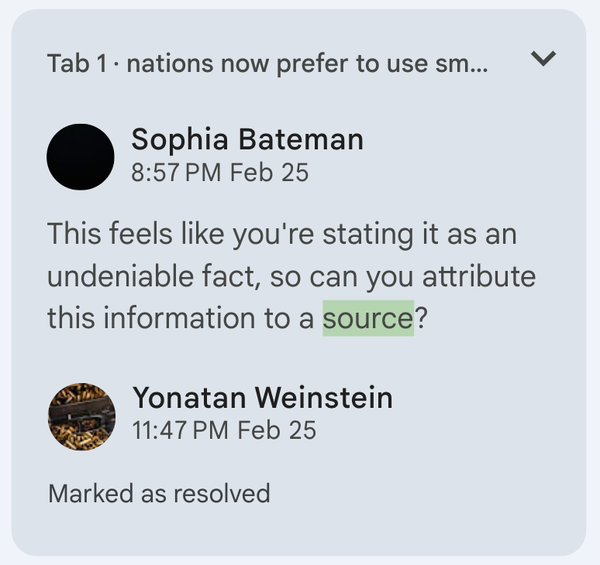Viewport: 600px width, 565px height.
Task: Click the green highlighted word "source"
Action: tap(368, 319)
